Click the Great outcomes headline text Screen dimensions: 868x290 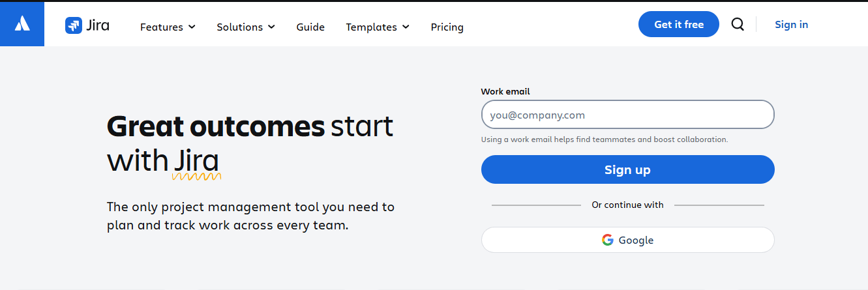[216, 126]
